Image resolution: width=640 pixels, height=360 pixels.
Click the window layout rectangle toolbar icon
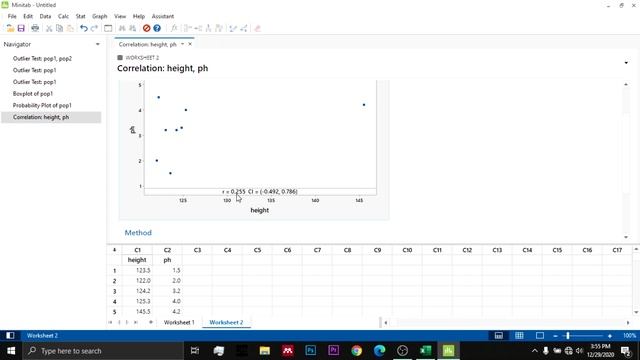pyautogui.click(x=108, y=28)
